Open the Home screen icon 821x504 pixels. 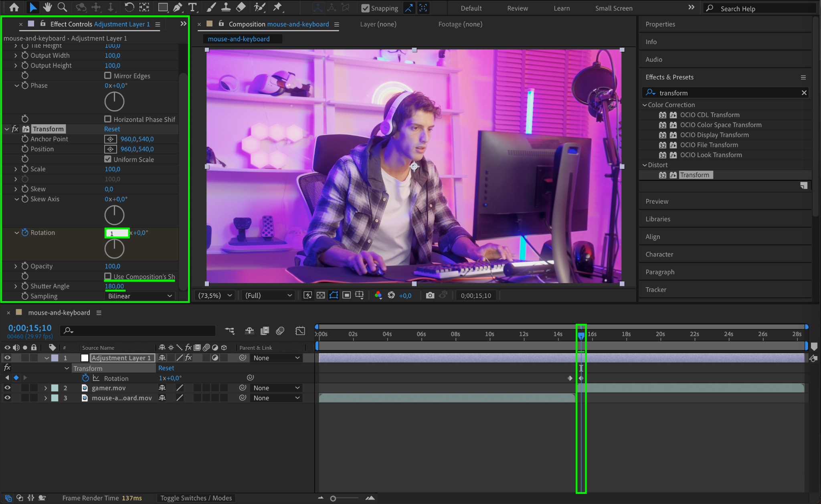point(14,7)
